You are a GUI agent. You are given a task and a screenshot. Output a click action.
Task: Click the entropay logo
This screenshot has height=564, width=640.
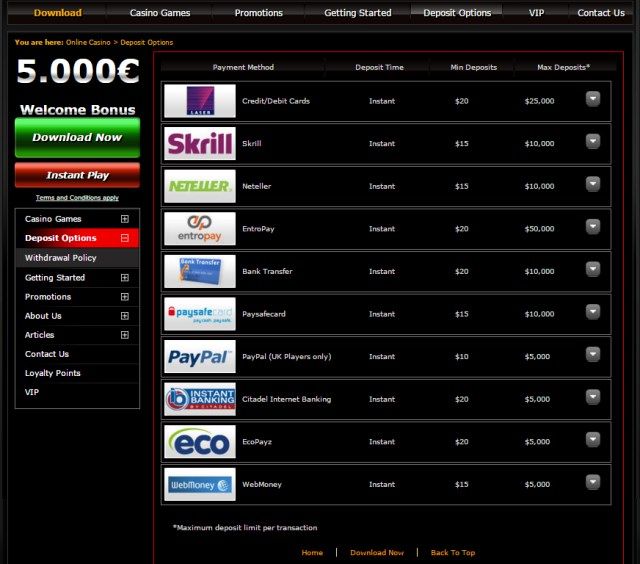[200, 229]
